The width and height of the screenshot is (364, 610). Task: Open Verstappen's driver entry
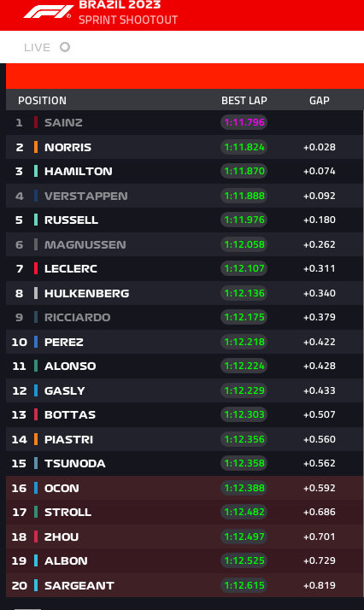86,196
